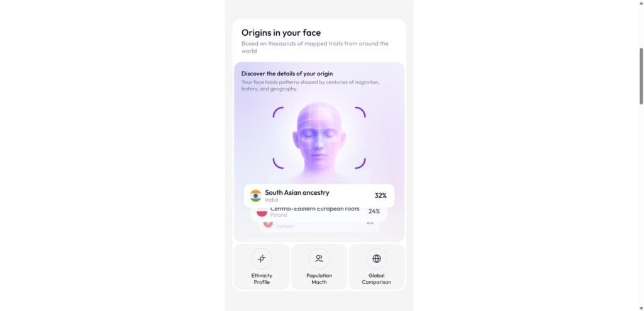Open the Global Comparison globe icon

[x=377, y=258]
